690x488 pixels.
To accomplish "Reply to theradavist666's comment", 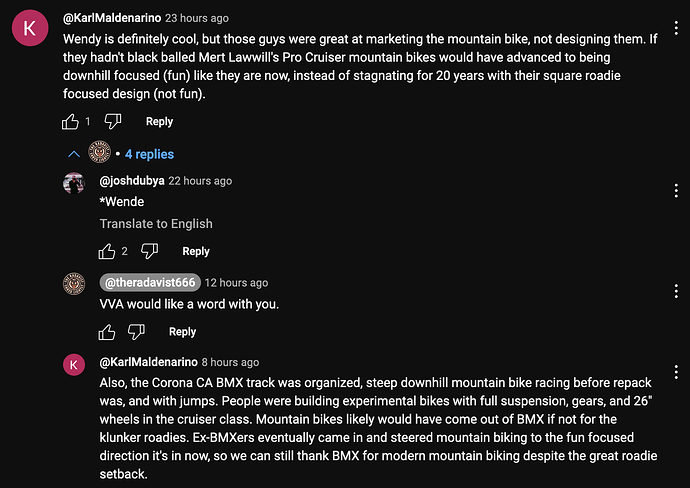I will point(182,331).
